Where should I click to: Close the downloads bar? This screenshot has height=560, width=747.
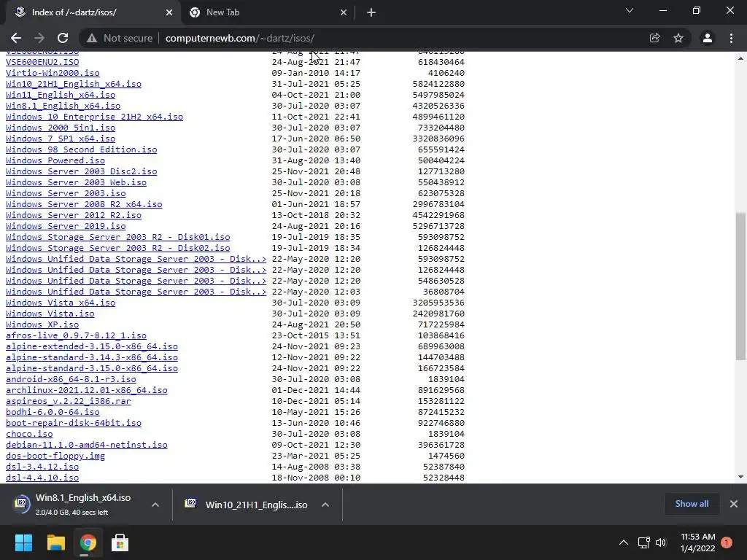click(x=734, y=504)
